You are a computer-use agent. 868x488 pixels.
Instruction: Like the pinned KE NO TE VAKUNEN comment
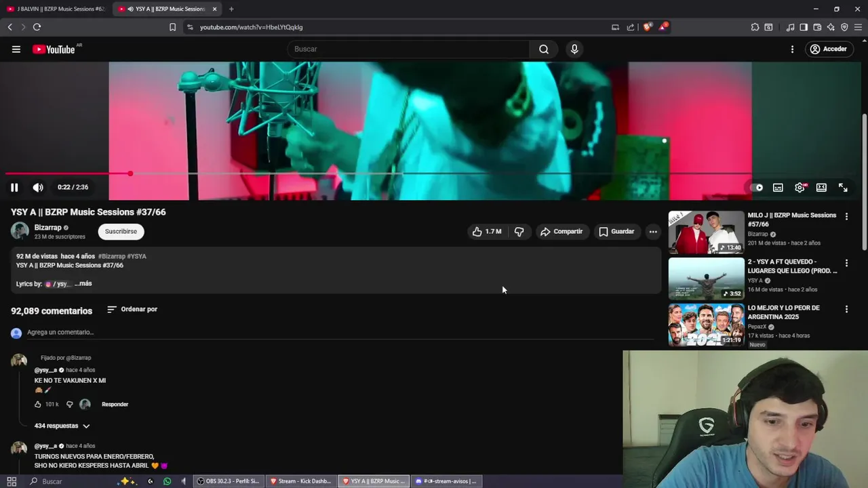[x=38, y=404]
